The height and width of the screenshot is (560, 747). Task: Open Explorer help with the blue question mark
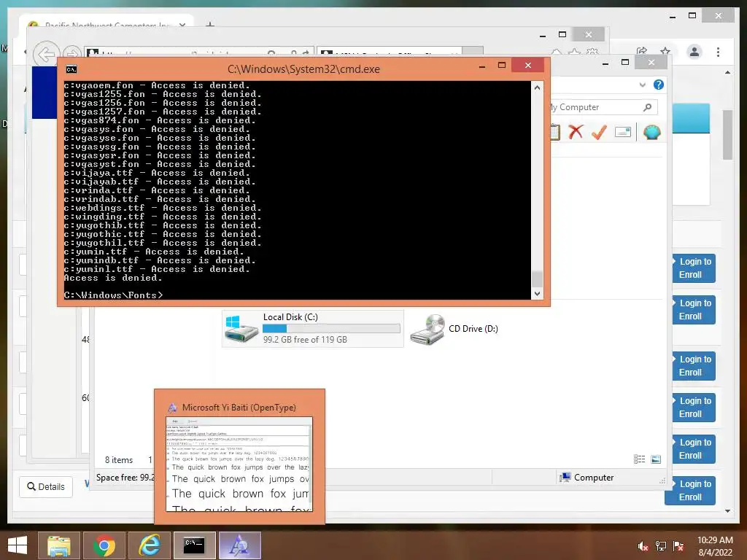point(659,85)
